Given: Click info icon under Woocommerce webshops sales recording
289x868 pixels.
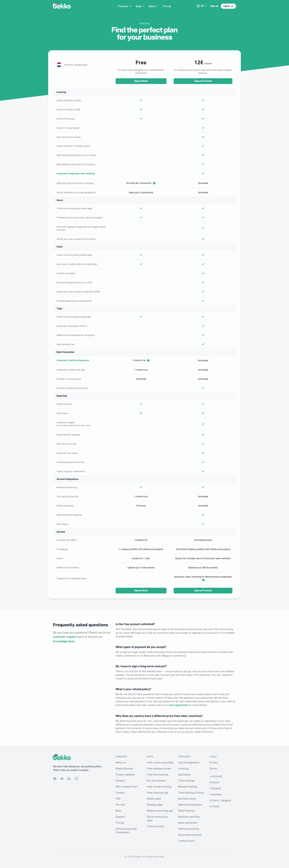Looking at the screenshot, I should (203, 580).
